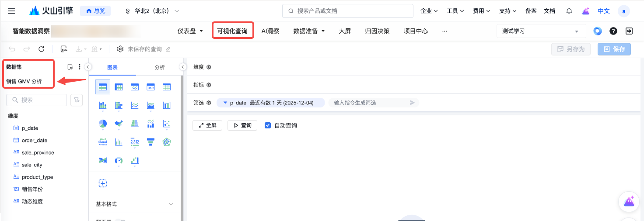Click the field filter icon beside search
Viewport: 644px width, 221px height.
(x=77, y=100)
